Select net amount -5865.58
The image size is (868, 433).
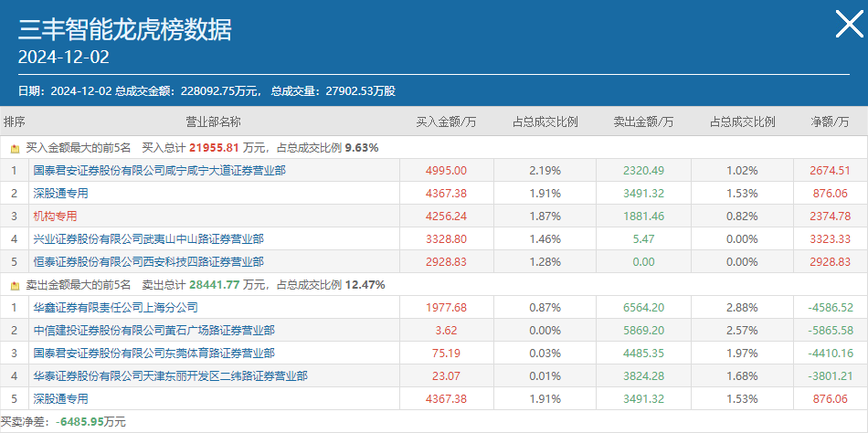(x=830, y=331)
